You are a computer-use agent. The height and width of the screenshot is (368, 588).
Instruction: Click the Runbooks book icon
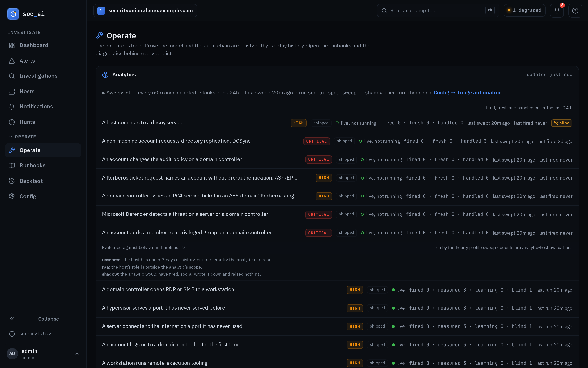click(12, 166)
